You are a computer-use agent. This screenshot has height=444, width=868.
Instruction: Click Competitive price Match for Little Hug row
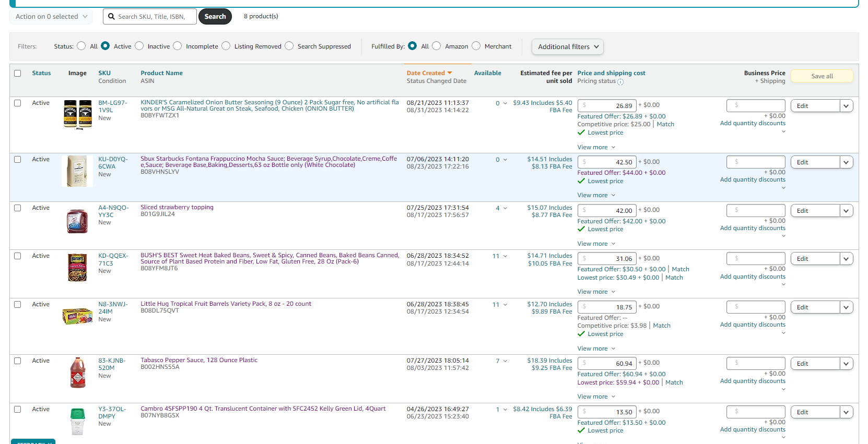[662, 326]
